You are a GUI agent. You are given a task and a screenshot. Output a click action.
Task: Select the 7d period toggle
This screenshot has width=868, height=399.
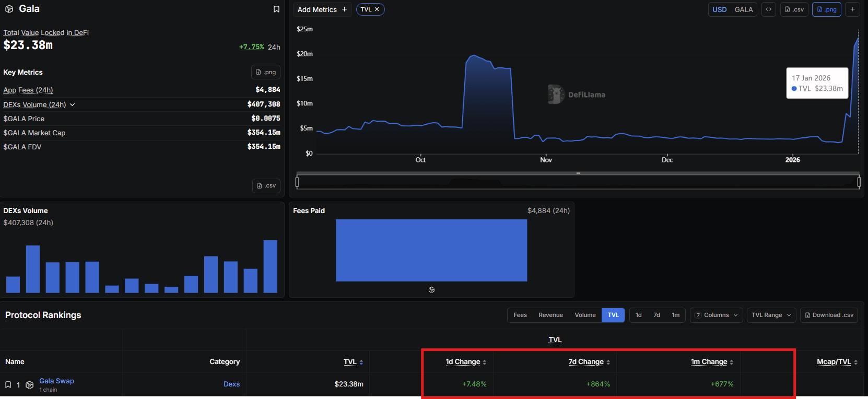(x=656, y=315)
